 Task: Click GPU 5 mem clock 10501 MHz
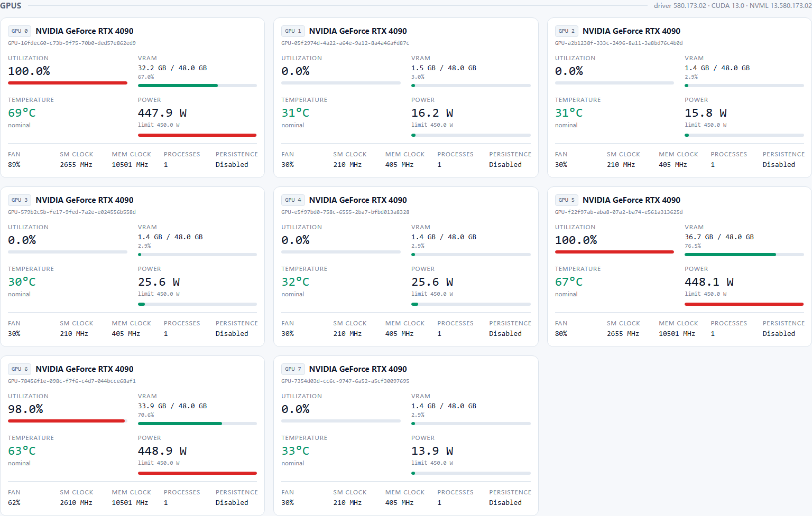point(677,334)
